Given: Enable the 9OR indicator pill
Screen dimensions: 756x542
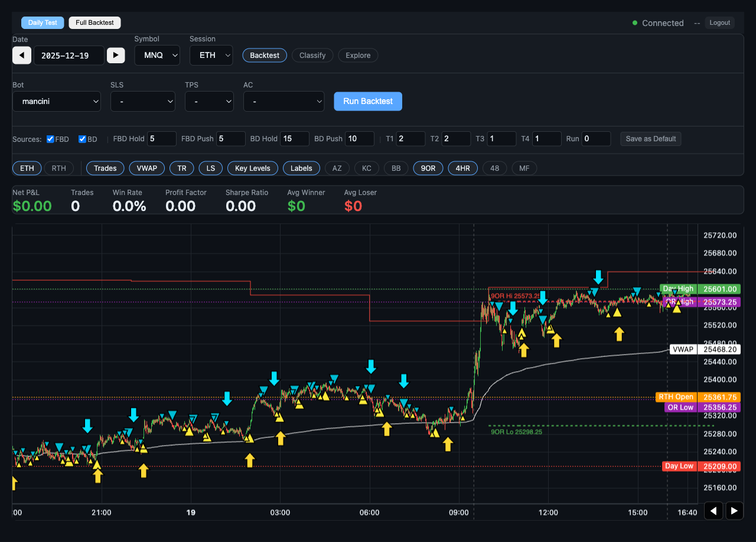Looking at the screenshot, I should point(428,168).
